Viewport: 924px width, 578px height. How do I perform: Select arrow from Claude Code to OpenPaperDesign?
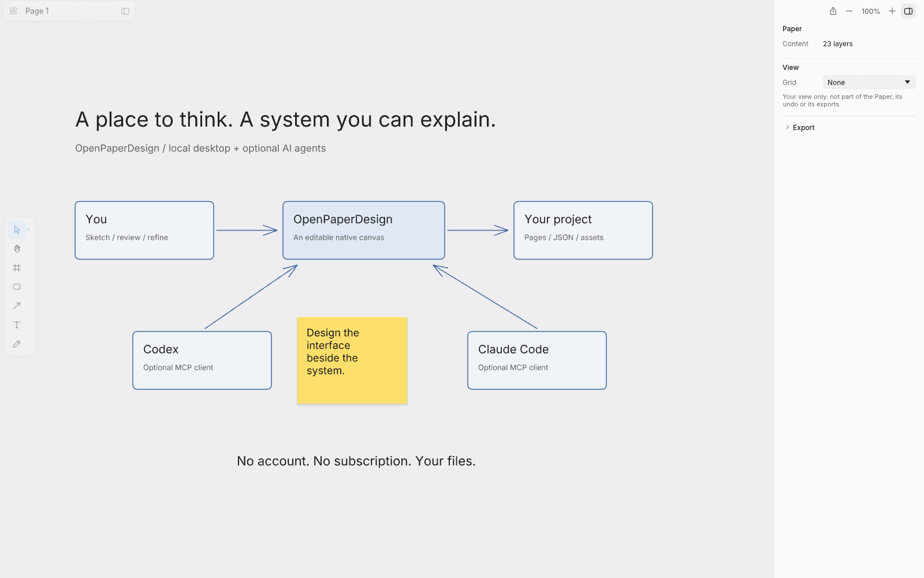click(x=485, y=297)
